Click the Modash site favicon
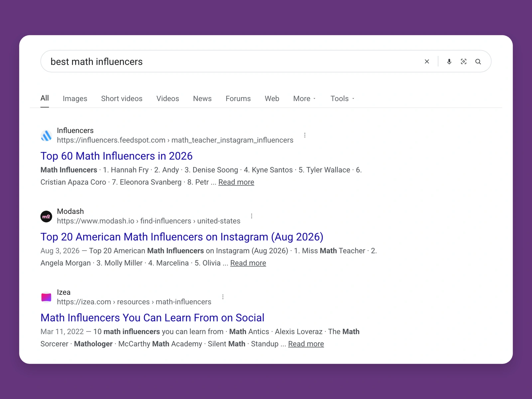This screenshot has height=399, width=532. (x=46, y=216)
